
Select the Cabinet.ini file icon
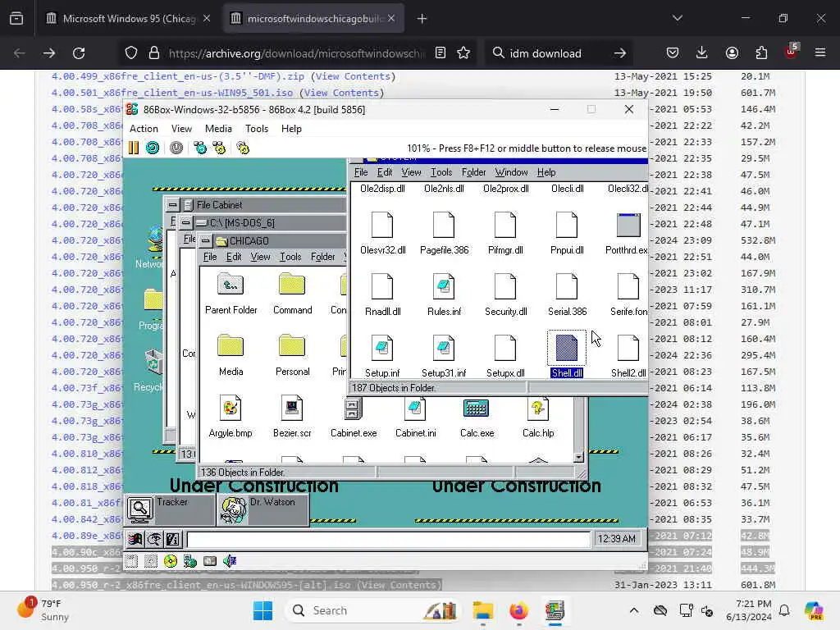(415, 409)
